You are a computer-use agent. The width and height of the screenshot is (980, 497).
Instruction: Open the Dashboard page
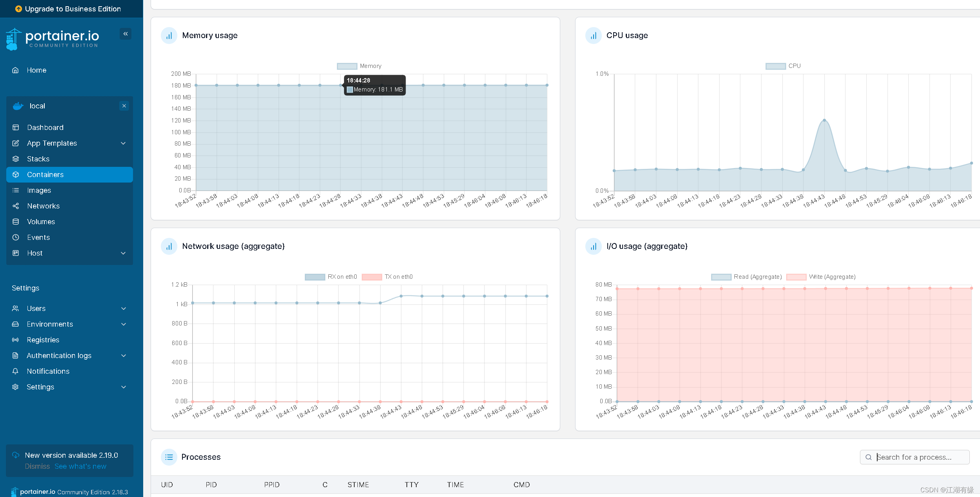click(45, 128)
